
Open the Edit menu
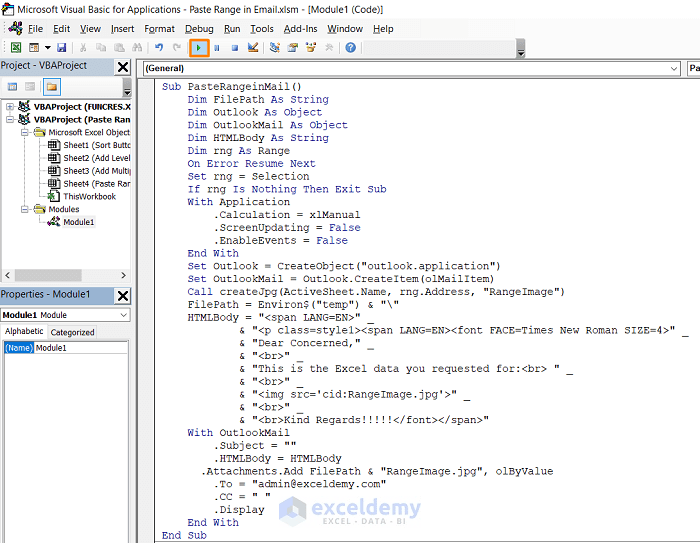click(61, 29)
